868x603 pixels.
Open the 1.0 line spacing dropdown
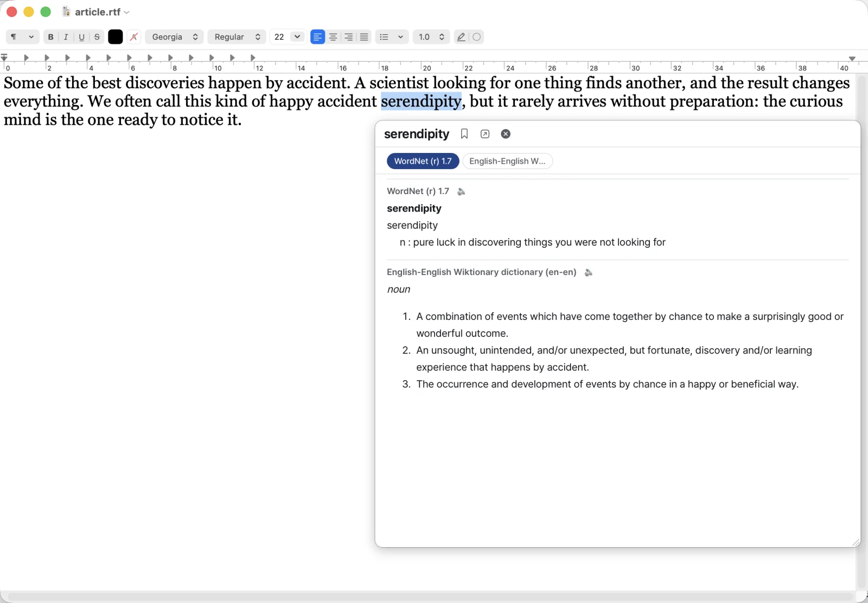pos(431,37)
